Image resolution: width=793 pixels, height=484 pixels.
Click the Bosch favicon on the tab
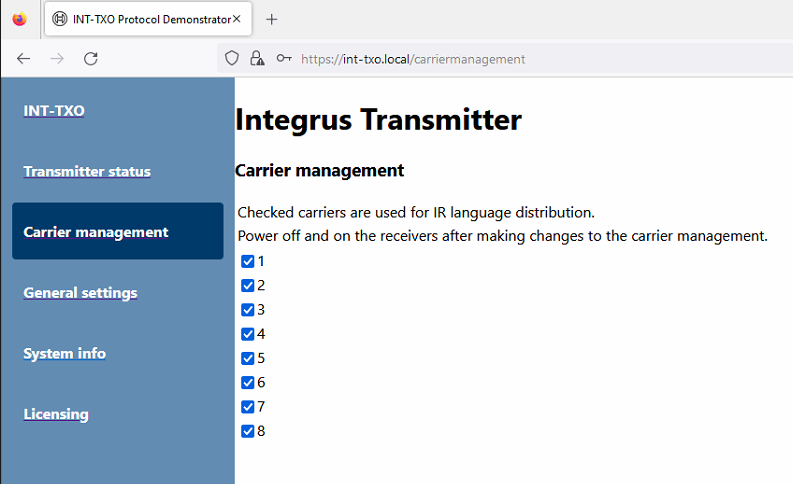point(60,19)
